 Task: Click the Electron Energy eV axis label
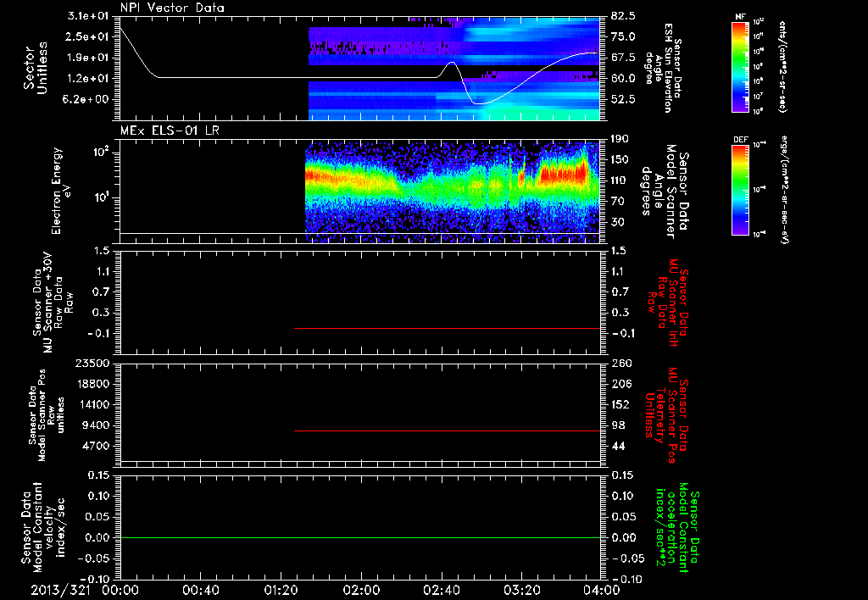[x=62, y=191]
